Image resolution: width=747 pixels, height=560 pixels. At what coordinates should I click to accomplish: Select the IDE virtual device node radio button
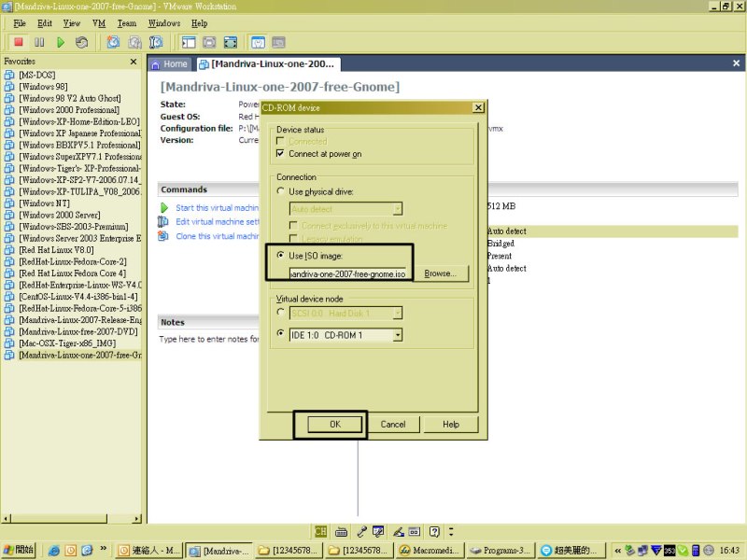pos(281,333)
